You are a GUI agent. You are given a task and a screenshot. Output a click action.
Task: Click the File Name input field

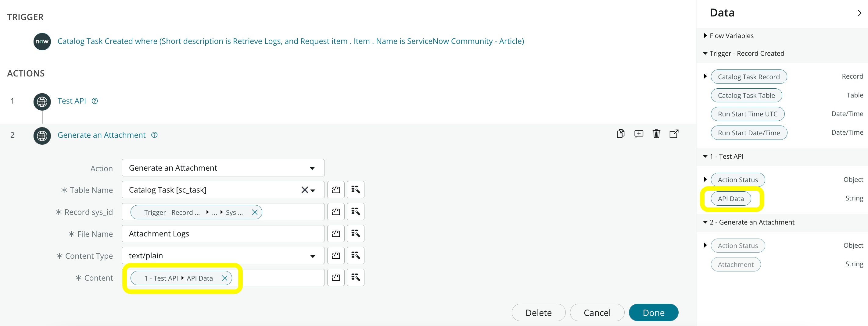223,233
